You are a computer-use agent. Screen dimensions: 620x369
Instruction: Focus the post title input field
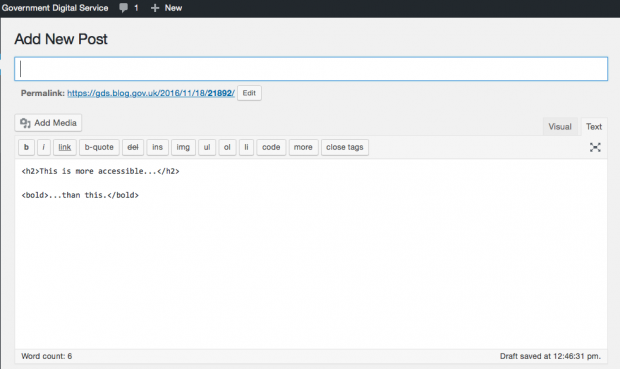pos(311,69)
